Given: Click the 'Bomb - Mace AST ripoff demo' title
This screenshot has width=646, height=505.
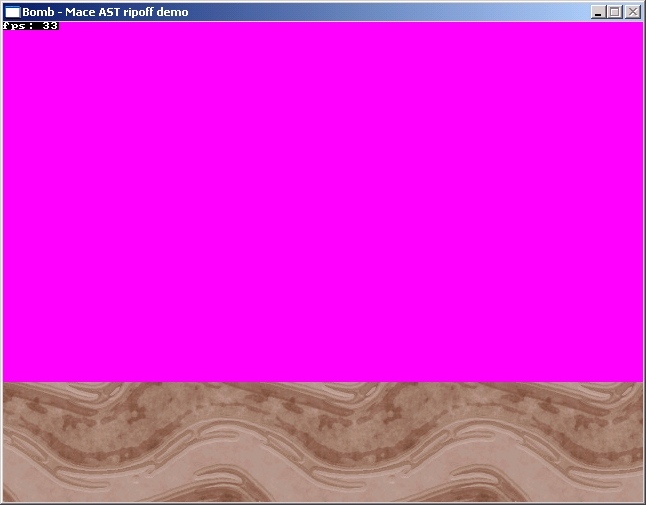Looking at the screenshot, I should (105, 12).
